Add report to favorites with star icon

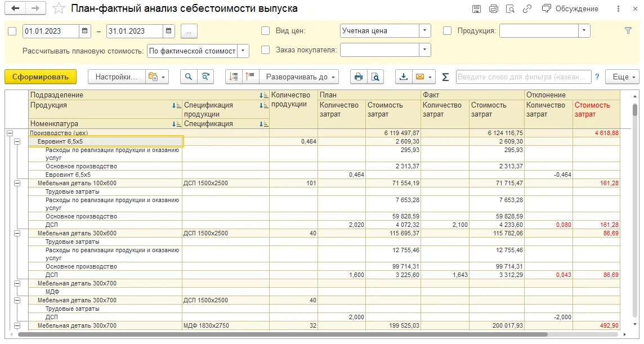(x=59, y=8)
